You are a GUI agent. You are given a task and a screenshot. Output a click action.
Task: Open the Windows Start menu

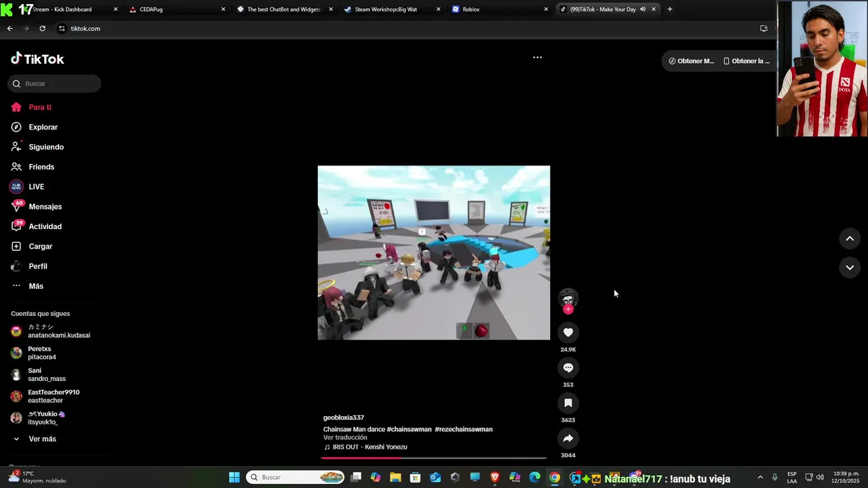[x=234, y=477]
